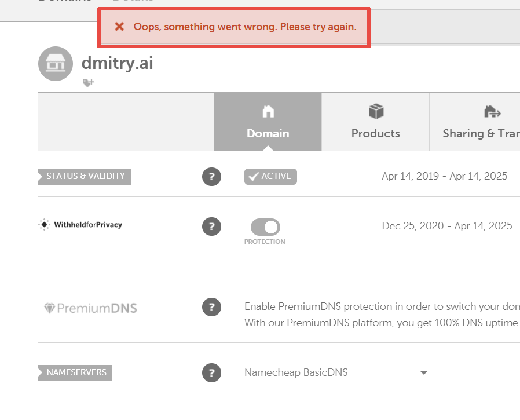Toggle the privacy Protection switch
The height and width of the screenshot is (420, 520).
point(265,227)
